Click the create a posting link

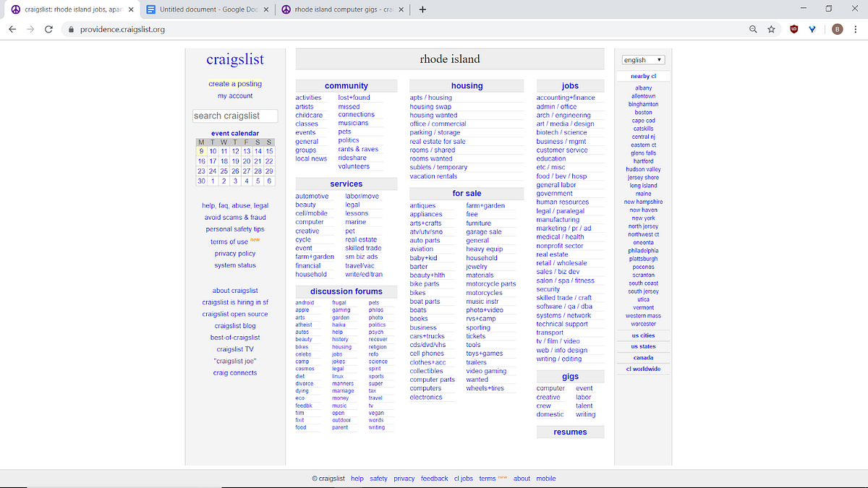point(235,83)
